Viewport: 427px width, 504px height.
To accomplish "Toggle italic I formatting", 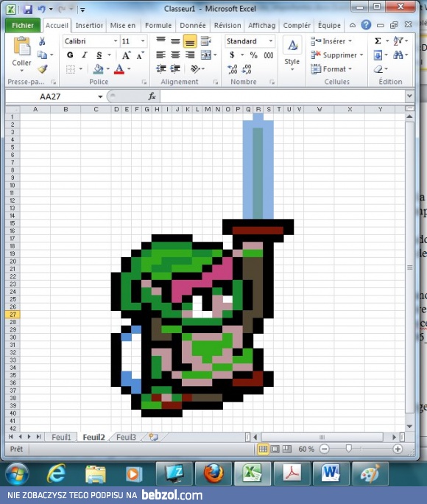I will tap(85, 55).
